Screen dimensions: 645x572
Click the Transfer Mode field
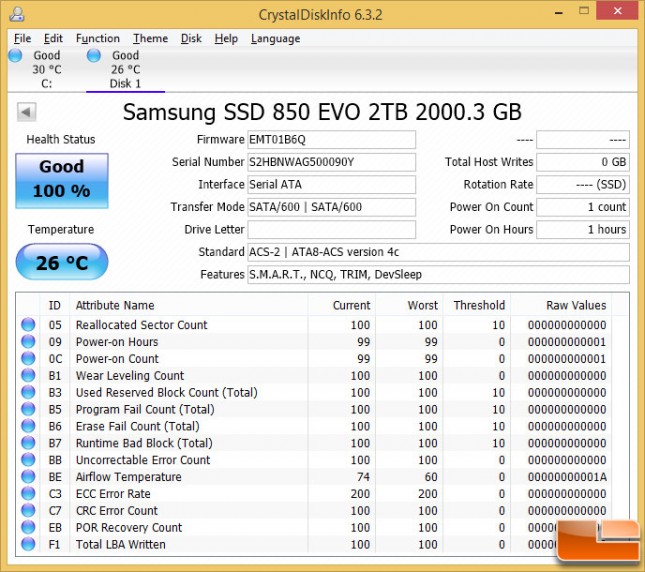(x=331, y=207)
